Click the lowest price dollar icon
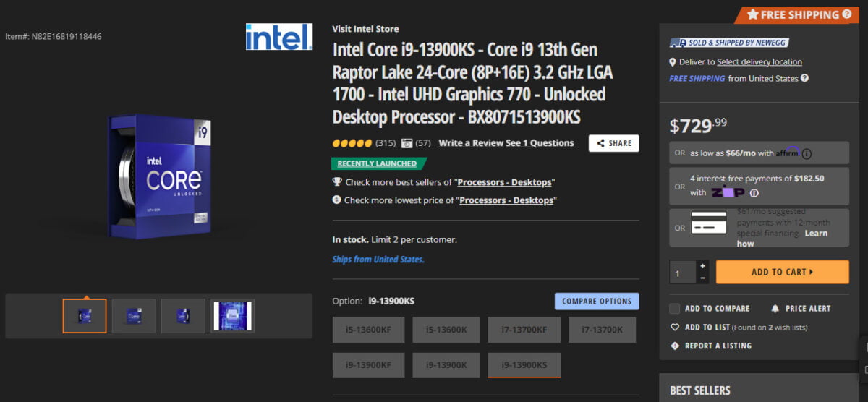Image resolution: width=868 pixels, height=402 pixels. tap(337, 200)
